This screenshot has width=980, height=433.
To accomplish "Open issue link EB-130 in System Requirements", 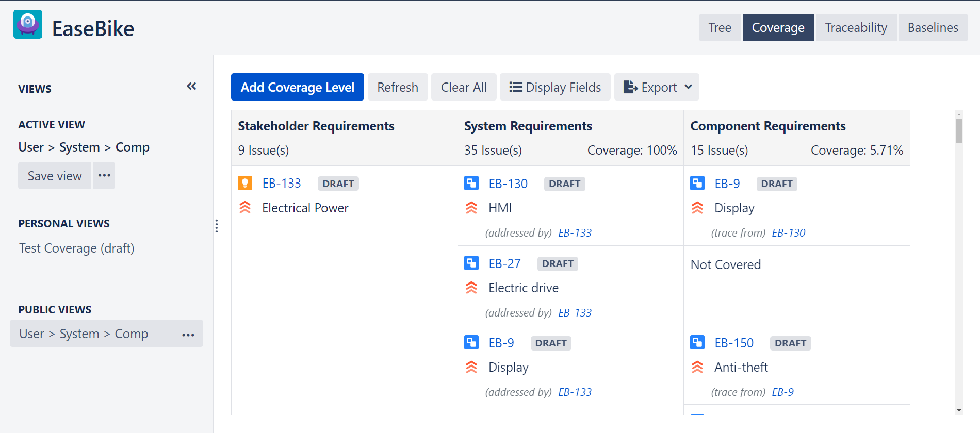I will (508, 184).
